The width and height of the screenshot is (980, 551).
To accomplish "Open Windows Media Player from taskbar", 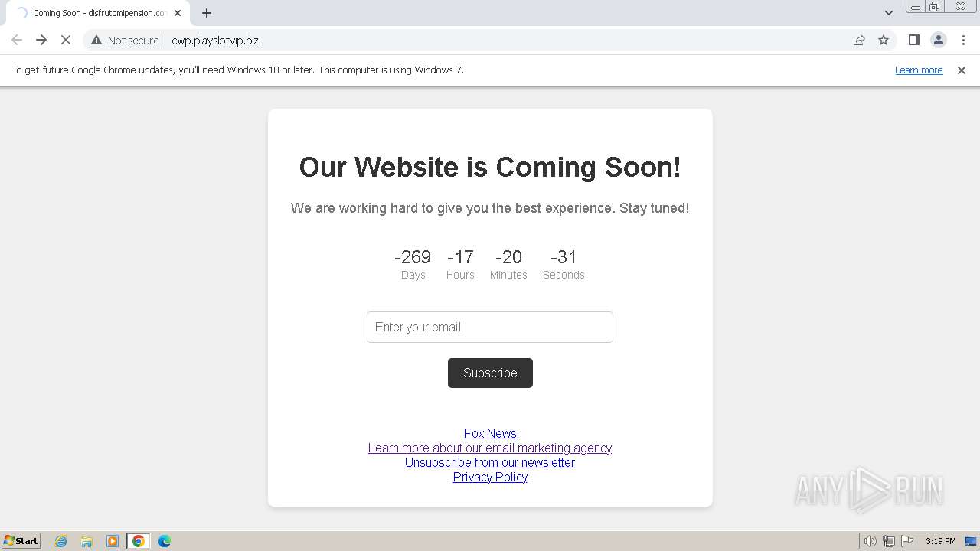I will click(x=113, y=541).
